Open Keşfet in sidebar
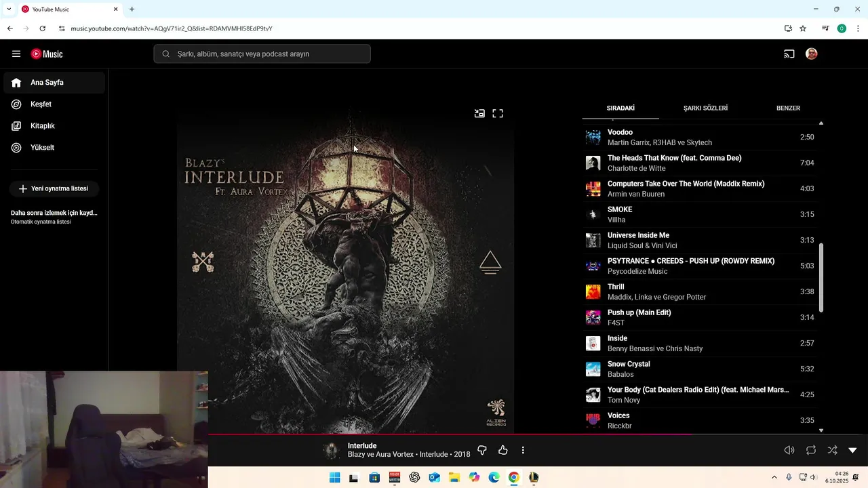868x488 pixels. [54, 104]
